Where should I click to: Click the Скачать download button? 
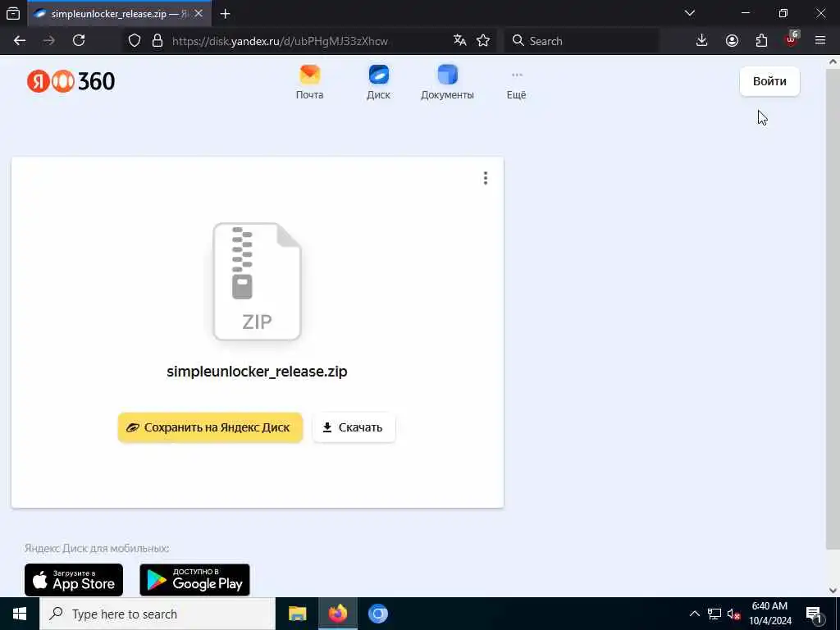pos(354,427)
